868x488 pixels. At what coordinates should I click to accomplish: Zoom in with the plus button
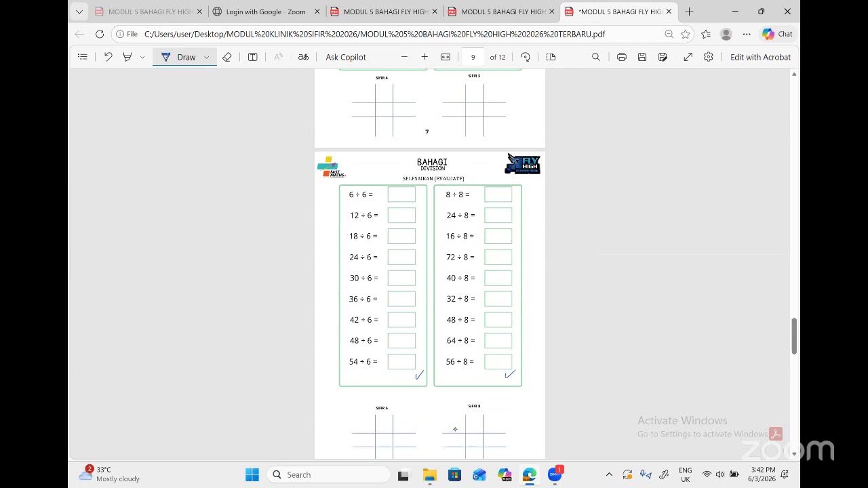[425, 57]
